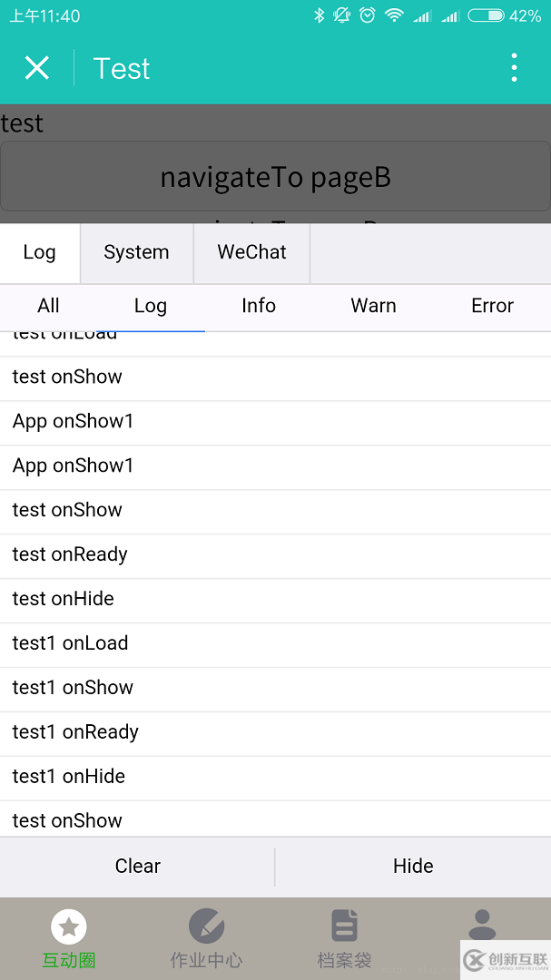551x980 pixels.
Task: Select the Error log filter
Action: coord(492,306)
